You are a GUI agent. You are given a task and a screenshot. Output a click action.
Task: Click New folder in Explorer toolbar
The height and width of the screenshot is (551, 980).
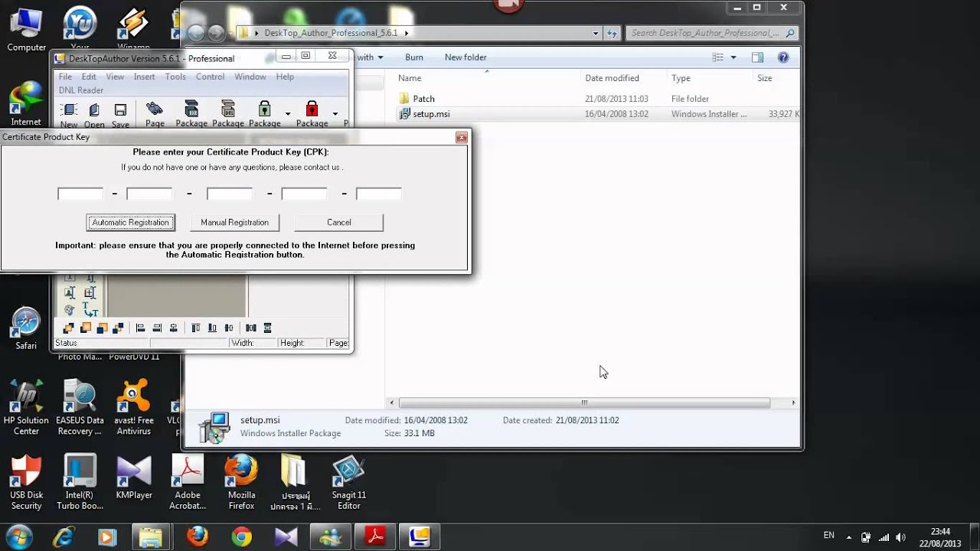[465, 57]
